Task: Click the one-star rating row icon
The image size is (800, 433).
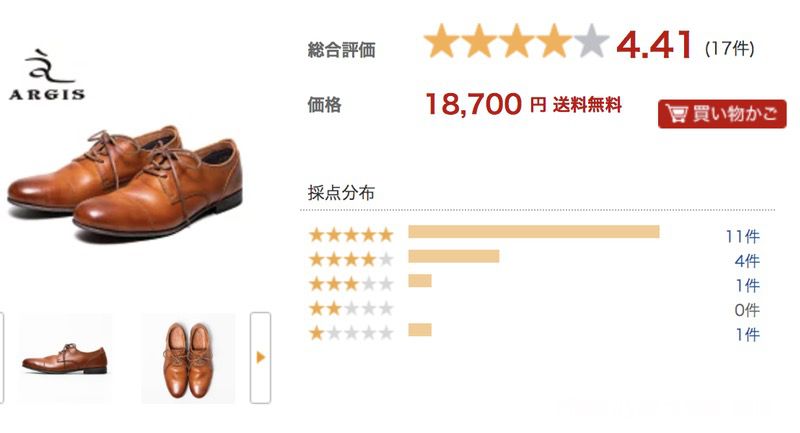Action: pos(352,333)
